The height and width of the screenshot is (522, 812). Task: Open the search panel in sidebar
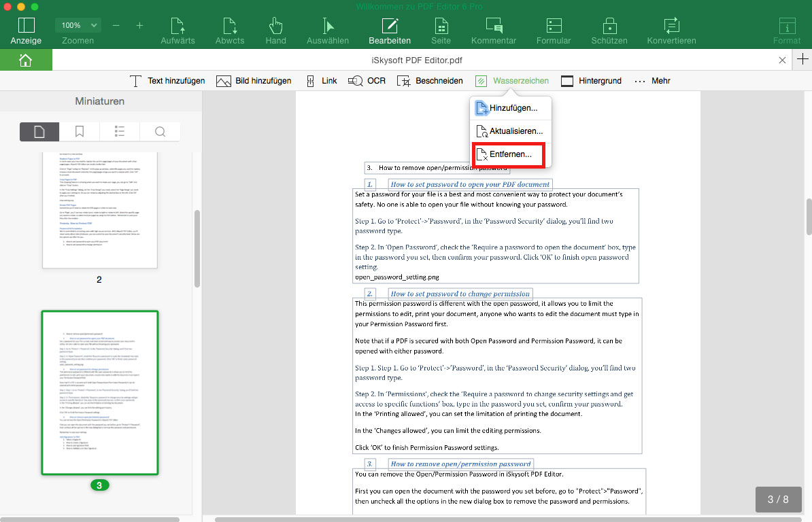(160, 131)
